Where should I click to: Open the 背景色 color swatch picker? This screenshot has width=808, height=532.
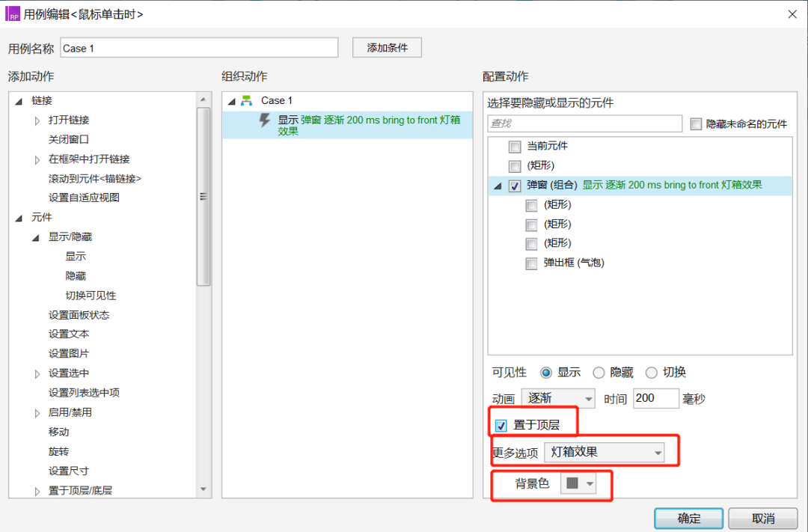578,483
